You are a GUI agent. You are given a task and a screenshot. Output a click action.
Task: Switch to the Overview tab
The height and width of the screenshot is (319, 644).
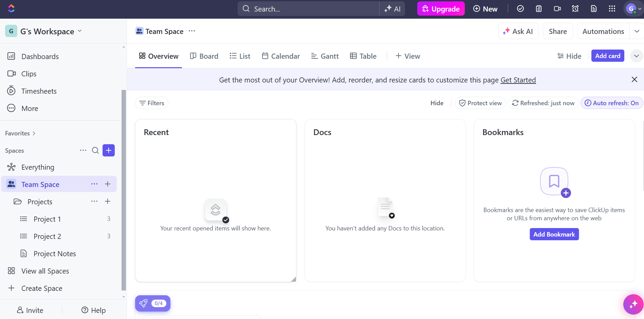coord(159,56)
